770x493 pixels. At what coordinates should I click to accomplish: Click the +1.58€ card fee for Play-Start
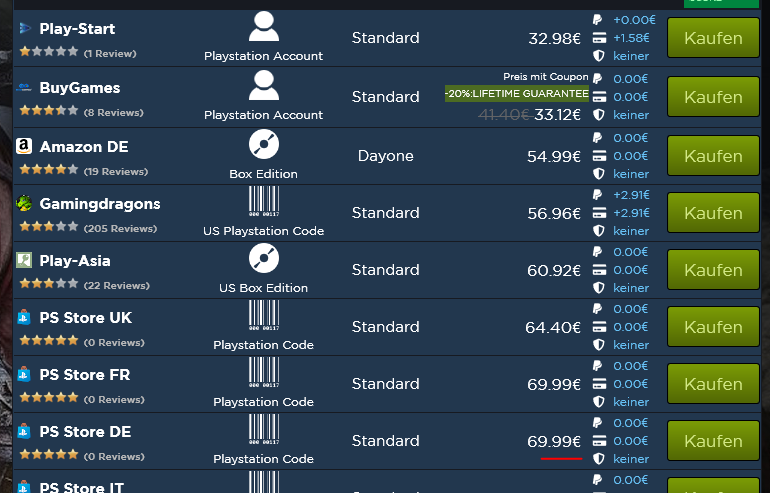[632, 38]
